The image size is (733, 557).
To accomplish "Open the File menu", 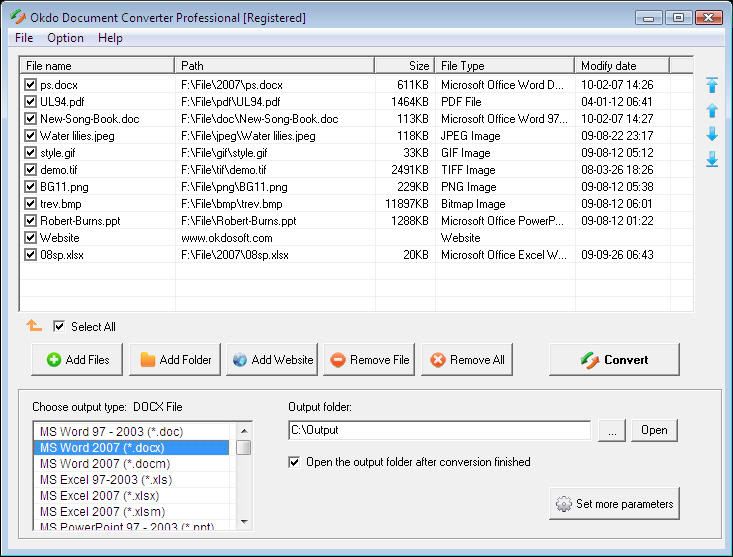I will [24, 38].
